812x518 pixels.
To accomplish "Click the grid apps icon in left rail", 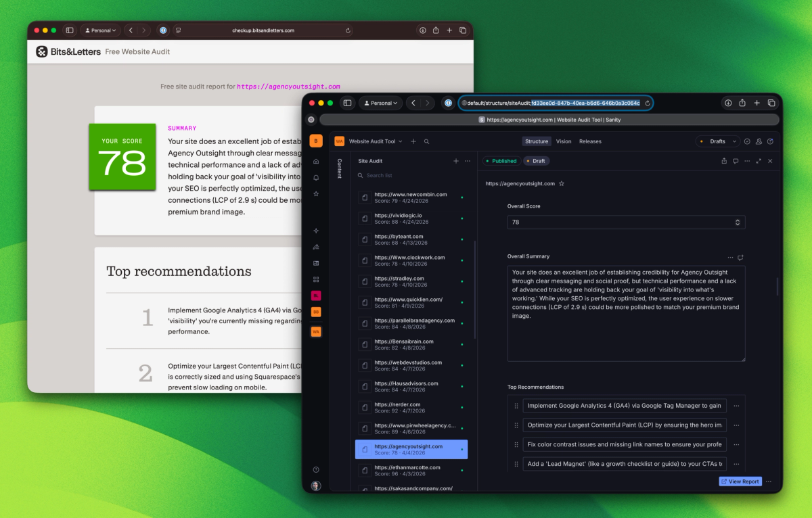I will 316,279.
